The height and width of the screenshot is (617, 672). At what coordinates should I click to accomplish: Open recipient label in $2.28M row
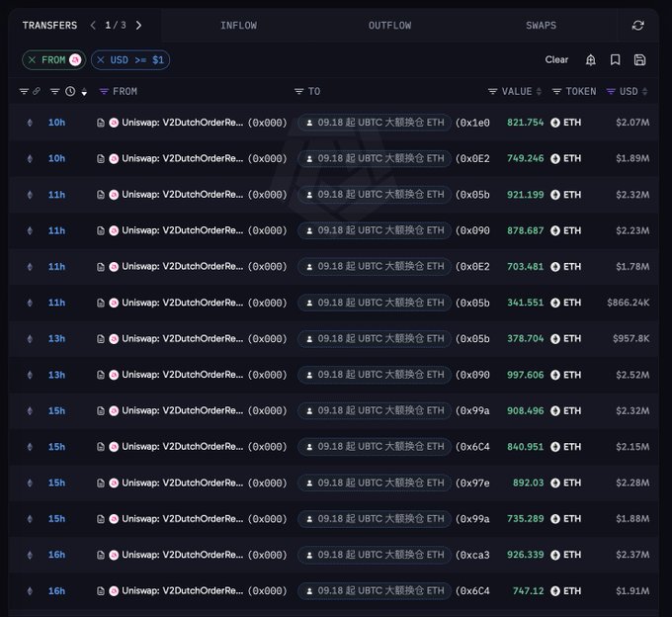pyautogui.click(x=375, y=483)
